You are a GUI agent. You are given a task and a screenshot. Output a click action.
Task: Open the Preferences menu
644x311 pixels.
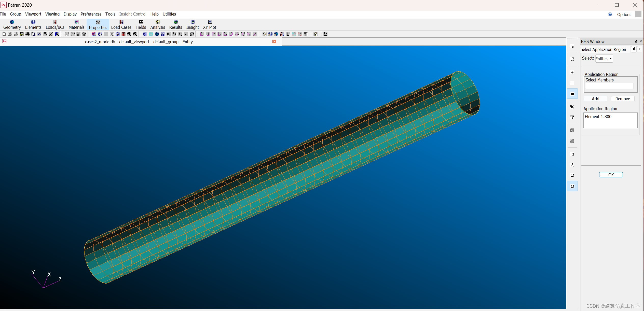(91, 14)
